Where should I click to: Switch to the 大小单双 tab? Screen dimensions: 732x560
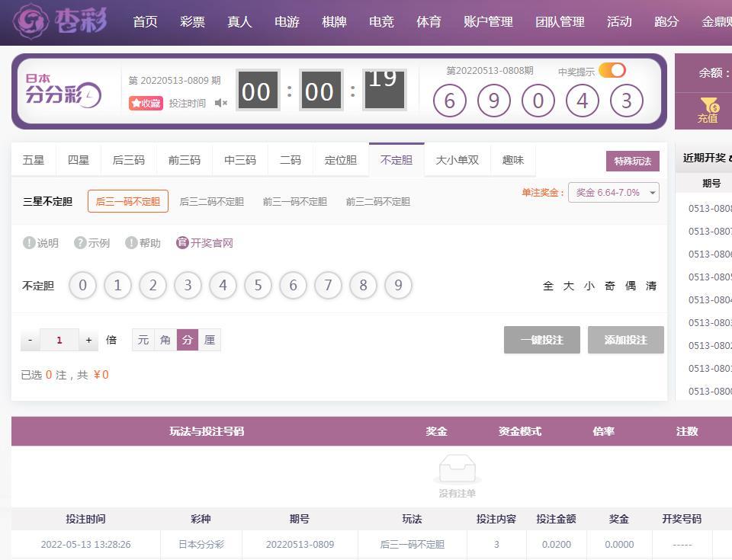tap(457, 160)
